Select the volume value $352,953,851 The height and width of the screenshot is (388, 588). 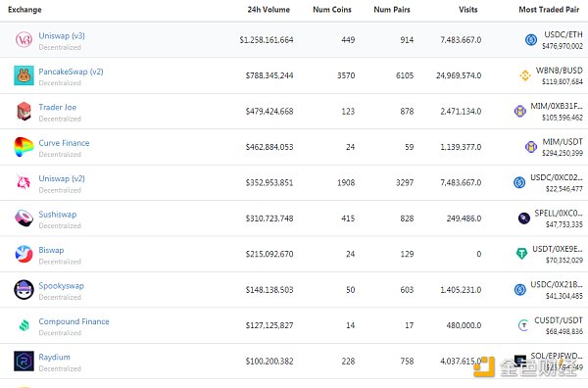[x=269, y=182]
